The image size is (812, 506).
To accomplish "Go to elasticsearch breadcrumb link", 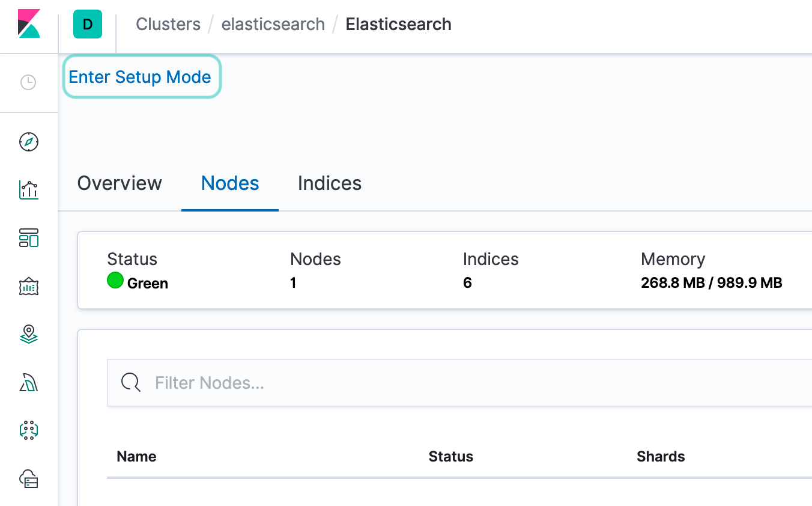I will pyautogui.click(x=273, y=24).
